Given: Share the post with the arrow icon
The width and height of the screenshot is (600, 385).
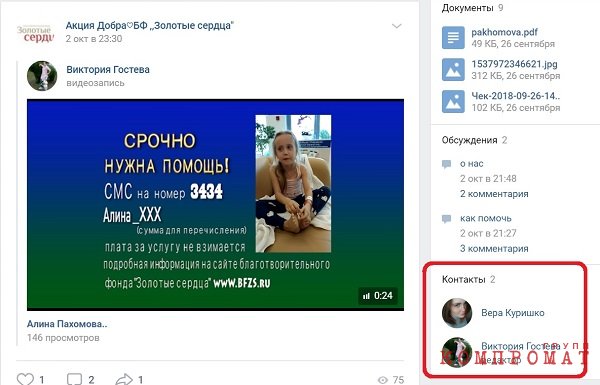Looking at the screenshot, I should [124, 379].
